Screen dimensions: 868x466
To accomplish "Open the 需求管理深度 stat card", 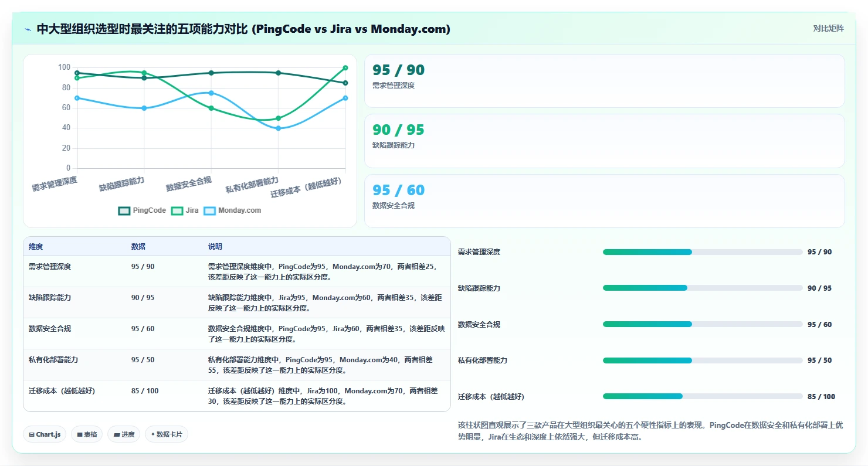I will click(605, 81).
